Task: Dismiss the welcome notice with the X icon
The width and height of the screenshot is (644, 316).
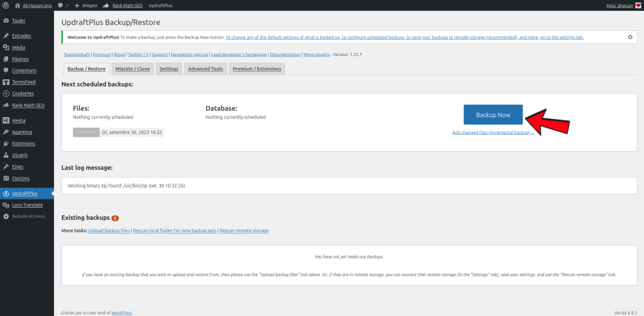Action: [x=630, y=37]
